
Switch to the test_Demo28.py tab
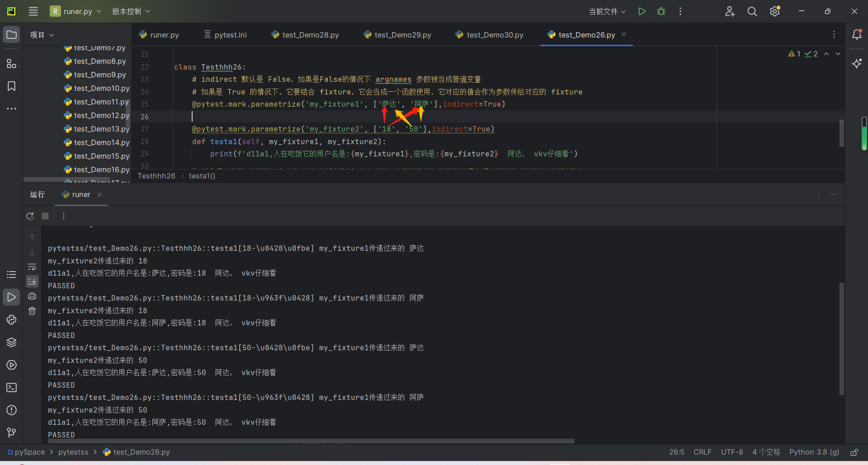(305, 35)
